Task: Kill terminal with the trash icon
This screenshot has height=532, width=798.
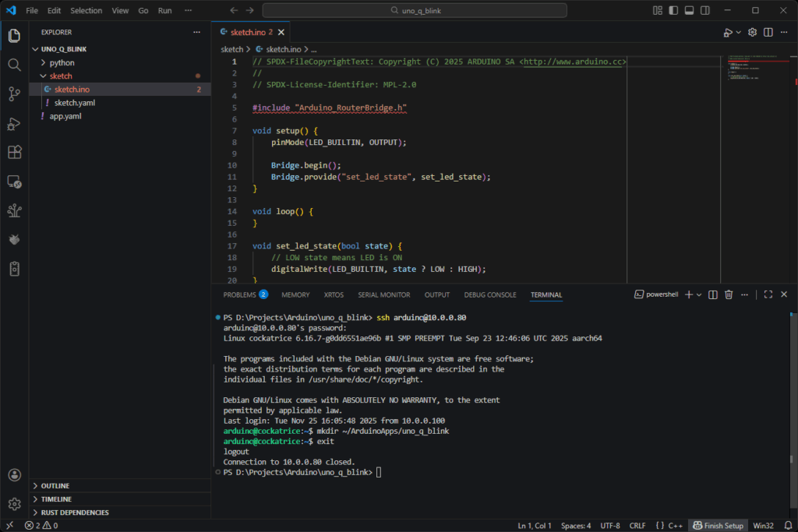Action: click(729, 294)
